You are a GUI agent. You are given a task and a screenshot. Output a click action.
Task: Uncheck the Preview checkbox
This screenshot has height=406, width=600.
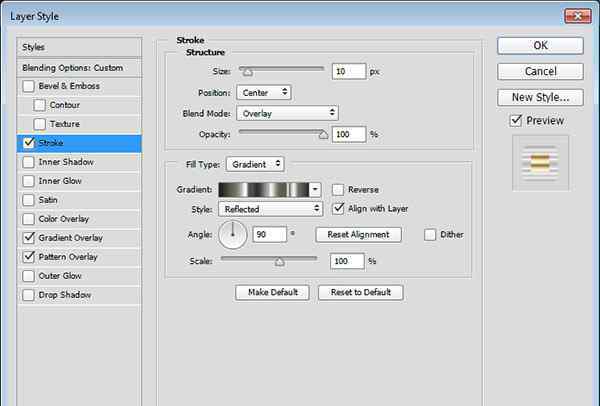(515, 120)
